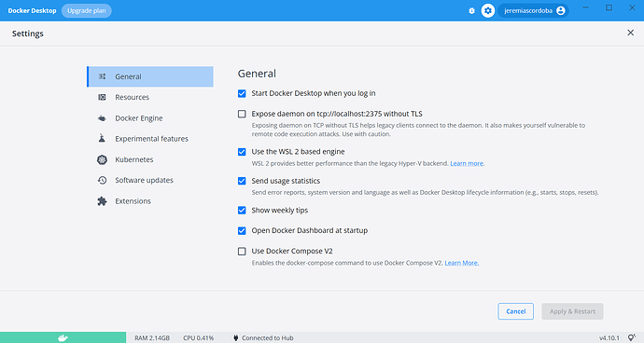This screenshot has width=644, height=343.
Task: Click the Docker Engine whale icon
Action: 102,118
